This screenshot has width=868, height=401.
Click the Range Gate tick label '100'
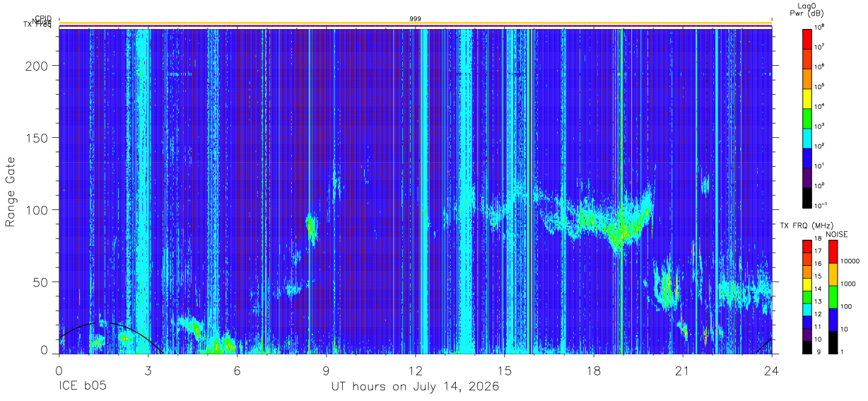(x=37, y=210)
